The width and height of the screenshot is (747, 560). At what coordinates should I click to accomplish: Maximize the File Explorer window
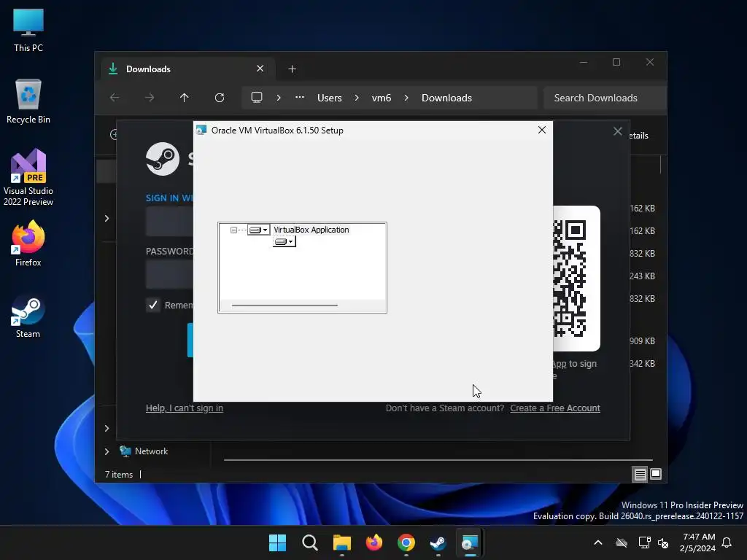pyautogui.click(x=616, y=63)
